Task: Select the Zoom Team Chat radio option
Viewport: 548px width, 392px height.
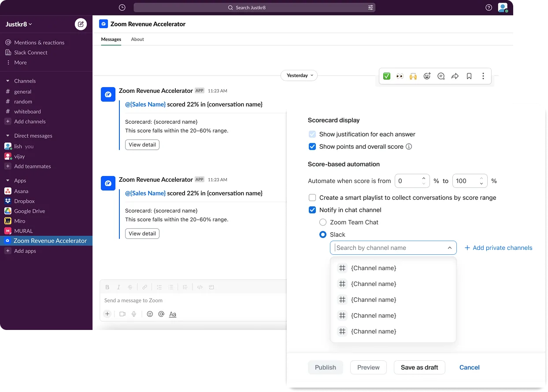Action: (x=322, y=222)
